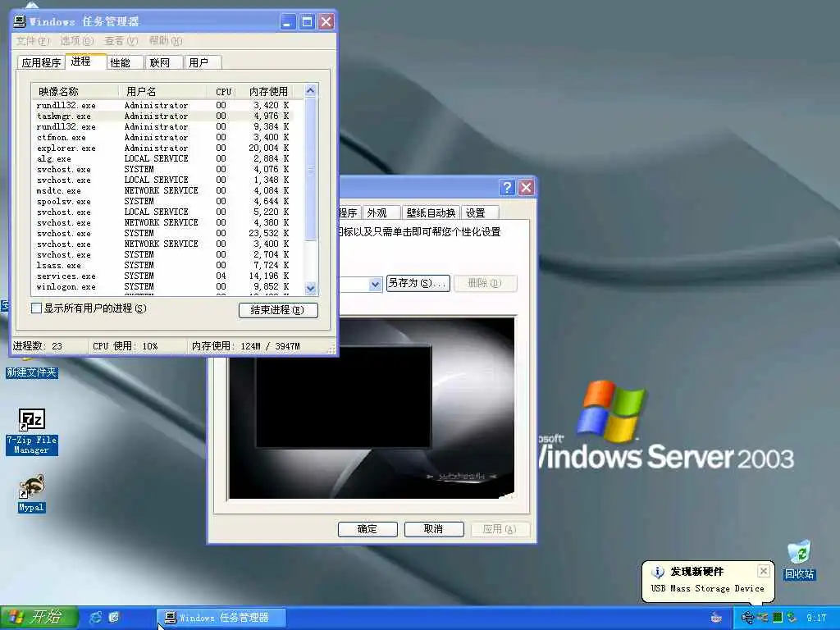This screenshot has width=840, height=630.
Task: Click the 进程数: 23 status bar entry
Action: point(38,346)
